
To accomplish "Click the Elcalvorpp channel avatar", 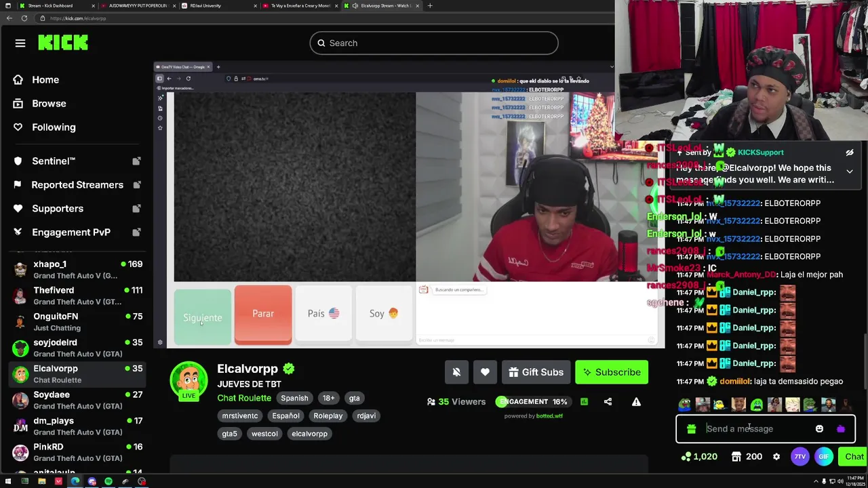I will click(x=189, y=380).
